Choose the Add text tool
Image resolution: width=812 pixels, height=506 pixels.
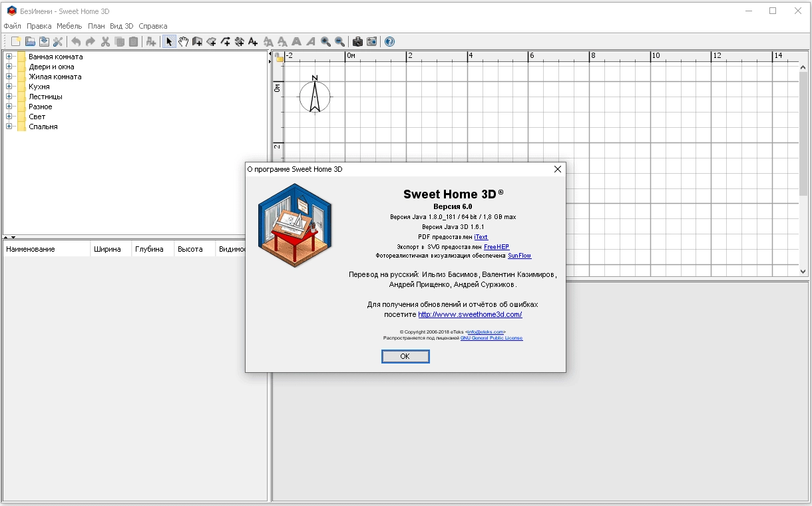point(253,42)
